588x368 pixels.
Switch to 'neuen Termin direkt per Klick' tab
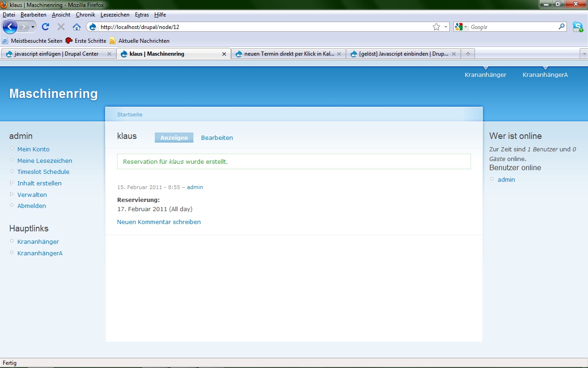pyautogui.click(x=288, y=54)
